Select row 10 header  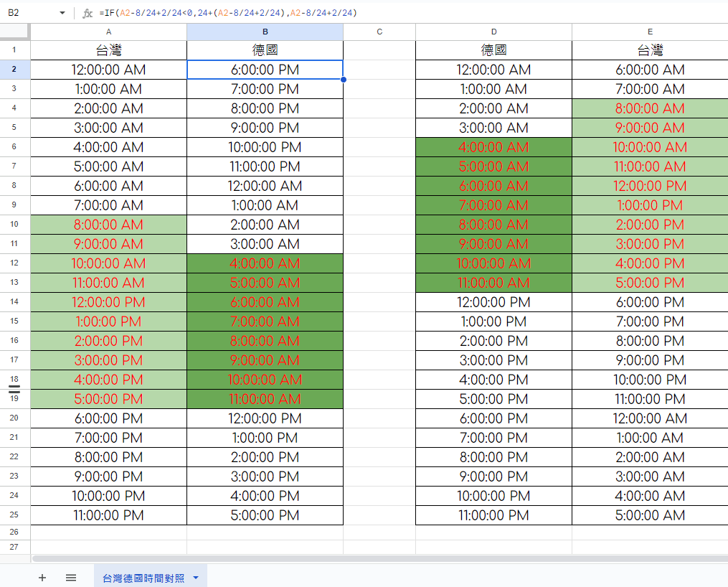point(14,225)
